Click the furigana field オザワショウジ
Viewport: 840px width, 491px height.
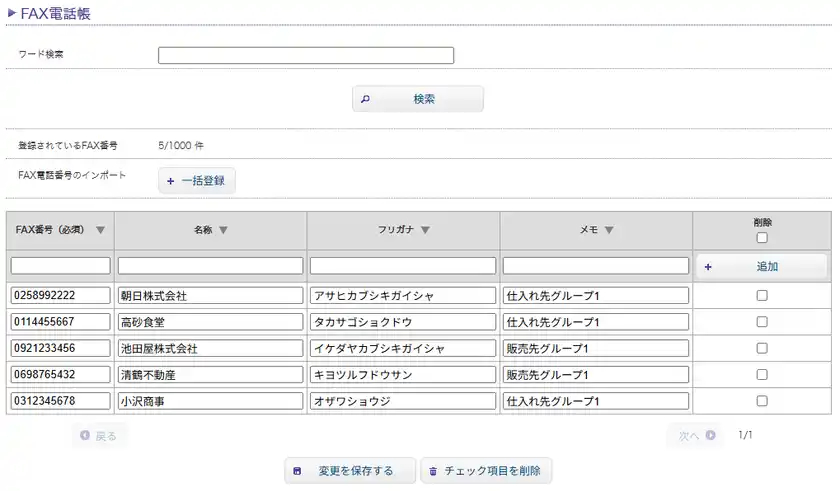click(x=403, y=401)
